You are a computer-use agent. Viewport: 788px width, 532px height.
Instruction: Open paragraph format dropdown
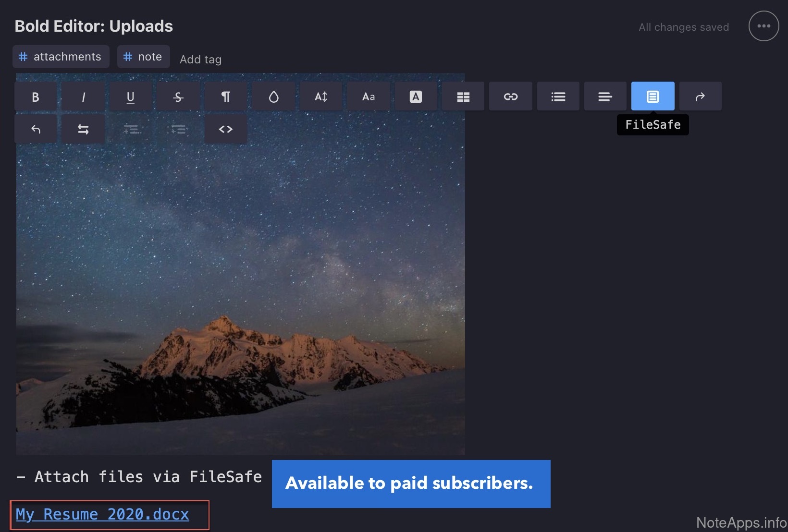click(x=225, y=97)
